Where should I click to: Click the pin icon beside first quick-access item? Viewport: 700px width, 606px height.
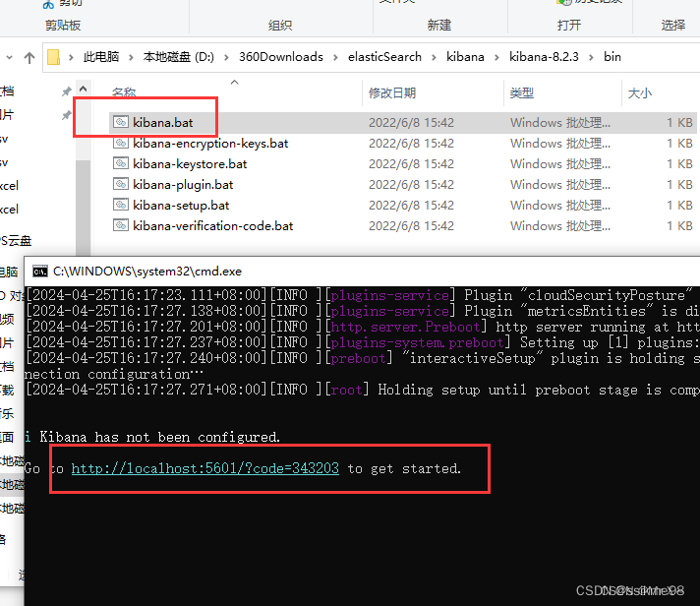pyautogui.click(x=66, y=91)
